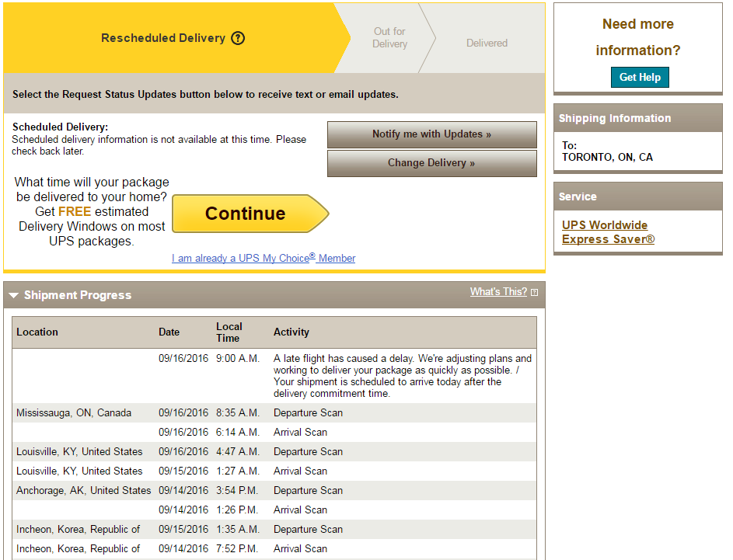Click the Rescheduled Delivery help question-mark icon
Image resolution: width=733 pixels, height=560 pixels.
[238, 38]
